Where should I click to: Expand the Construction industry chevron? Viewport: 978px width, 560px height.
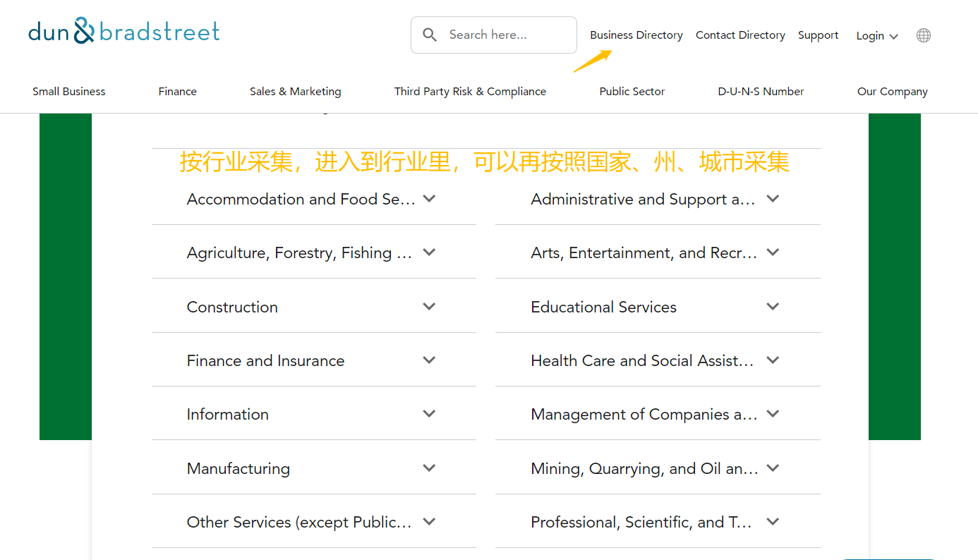[429, 306]
